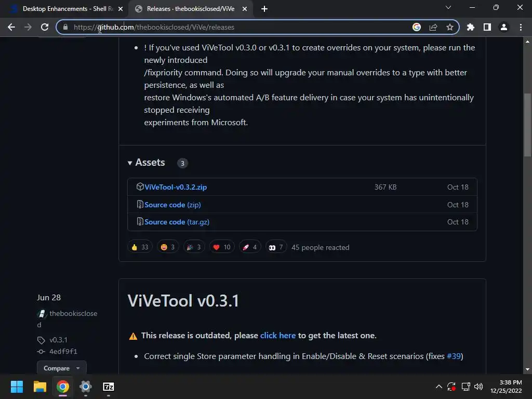Open the v0.3.1 tag link

58,340
